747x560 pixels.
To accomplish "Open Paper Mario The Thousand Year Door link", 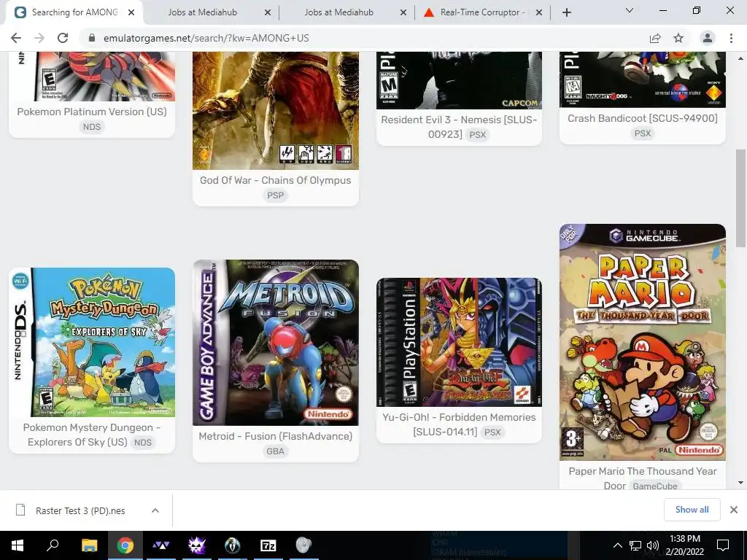I will [x=642, y=478].
